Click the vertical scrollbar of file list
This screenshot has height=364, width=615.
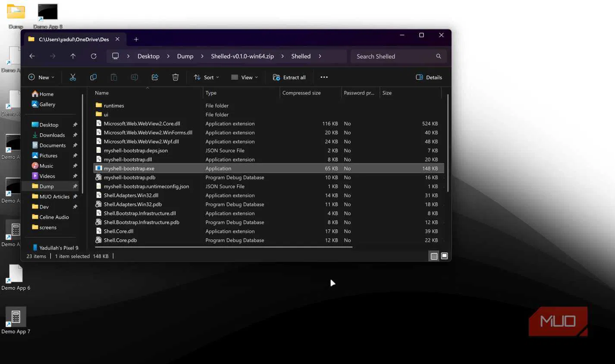448,142
